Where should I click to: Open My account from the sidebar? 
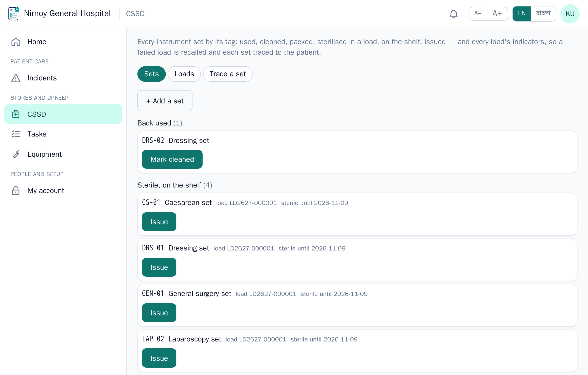click(63, 190)
